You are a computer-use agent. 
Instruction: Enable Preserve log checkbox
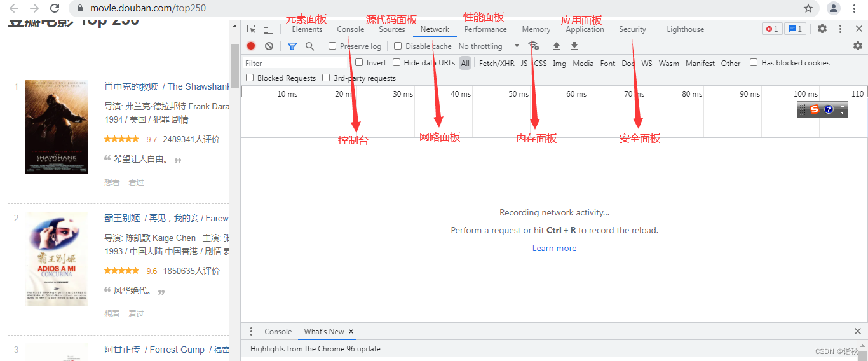pyautogui.click(x=332, y=46)
